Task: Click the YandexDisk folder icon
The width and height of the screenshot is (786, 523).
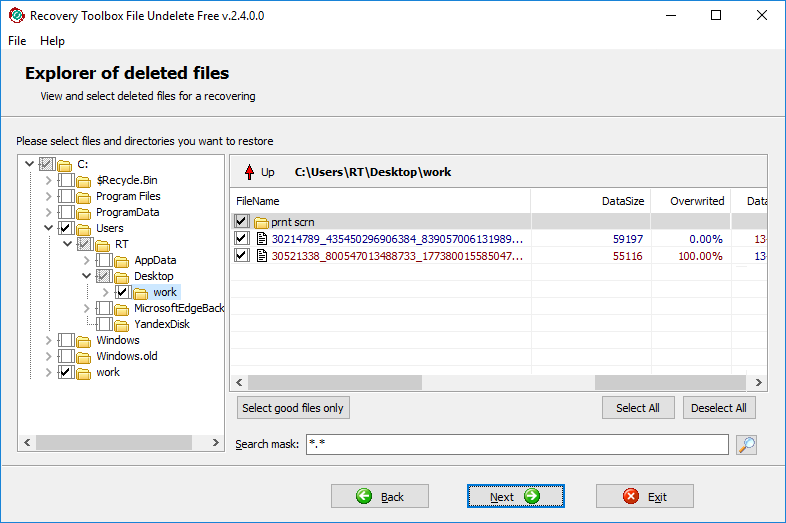Action: click(x=122, y=325)
